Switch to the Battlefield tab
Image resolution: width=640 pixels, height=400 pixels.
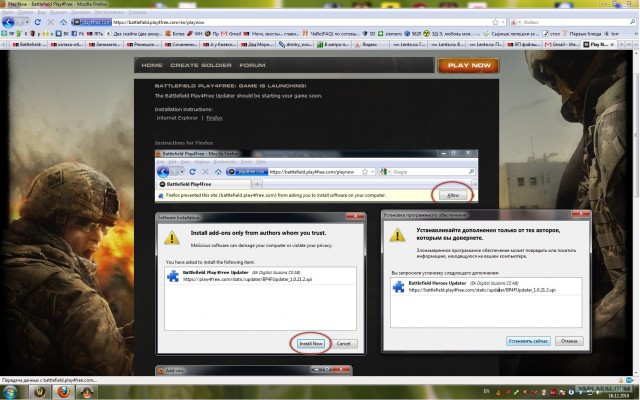[x=28, y=44]
